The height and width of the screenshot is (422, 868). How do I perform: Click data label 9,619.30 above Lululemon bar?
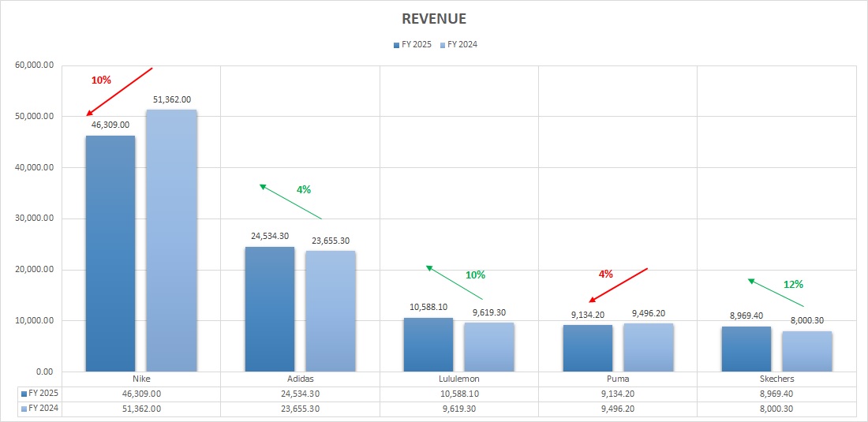pyautogui.click(x=489, y=312)
